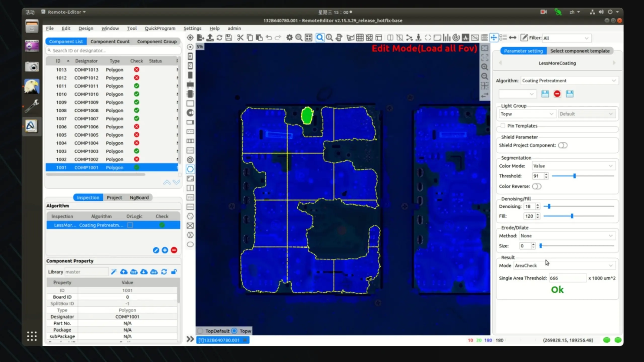Image resolution: width=644 pixels, height=362 pixels.
Task: Click the move/pan cross-arrows tool icon
Action: 494,38
